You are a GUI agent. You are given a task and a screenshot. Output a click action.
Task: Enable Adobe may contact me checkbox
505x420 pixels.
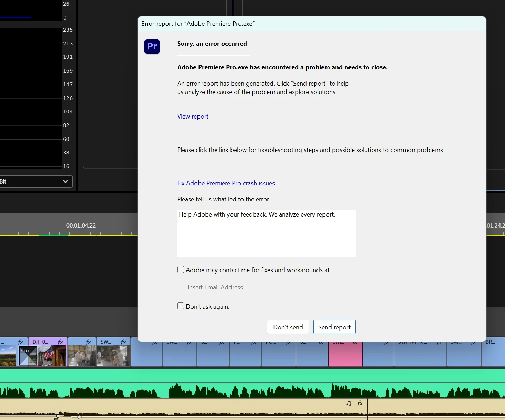[x=181, y=270]
